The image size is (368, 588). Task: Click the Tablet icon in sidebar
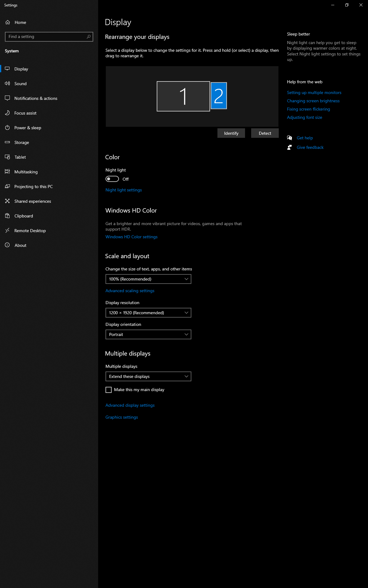coord(7,157)
